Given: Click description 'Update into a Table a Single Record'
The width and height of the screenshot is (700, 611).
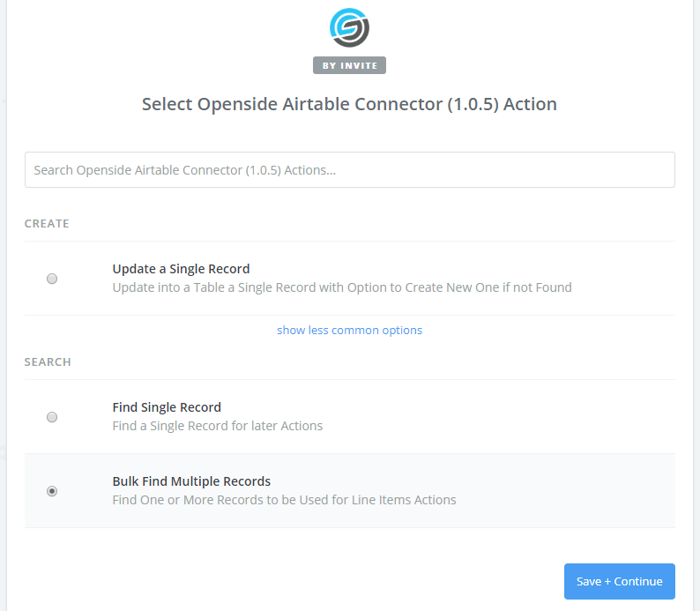Looking at the screenshot, I should (x=342, y=287).
